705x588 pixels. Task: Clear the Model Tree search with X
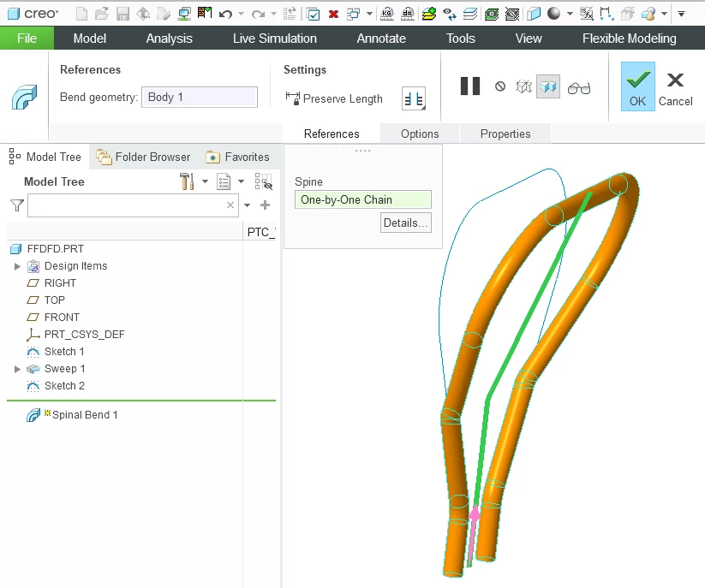pos(230,205)
